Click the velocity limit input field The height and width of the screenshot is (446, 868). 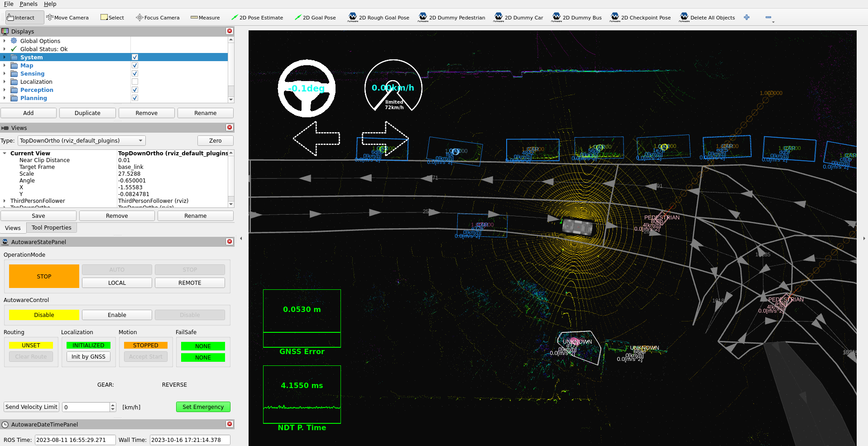tap(86, 407)
